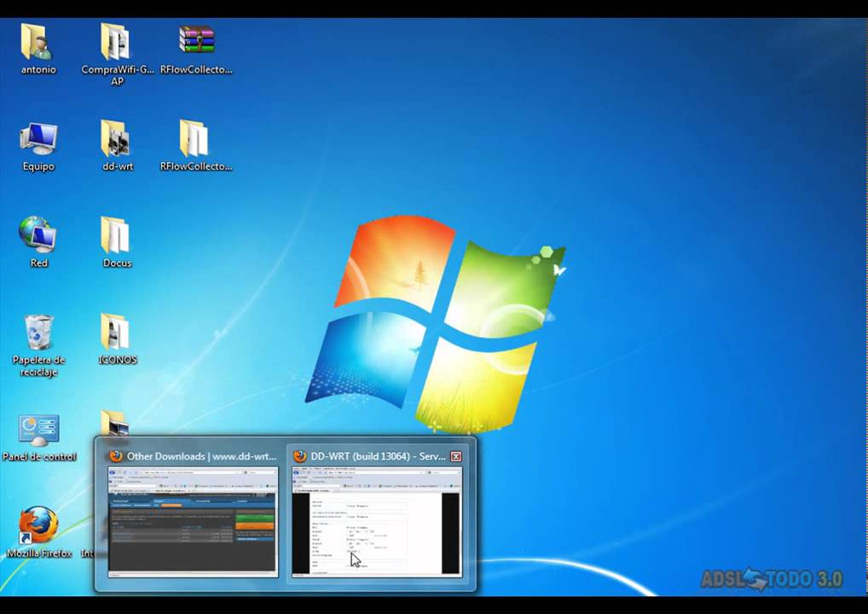Select the Docus folder icon
Image resolution: width=868 pixels, height=614 pixels.
pyautogui.click(x=115, y=235)
